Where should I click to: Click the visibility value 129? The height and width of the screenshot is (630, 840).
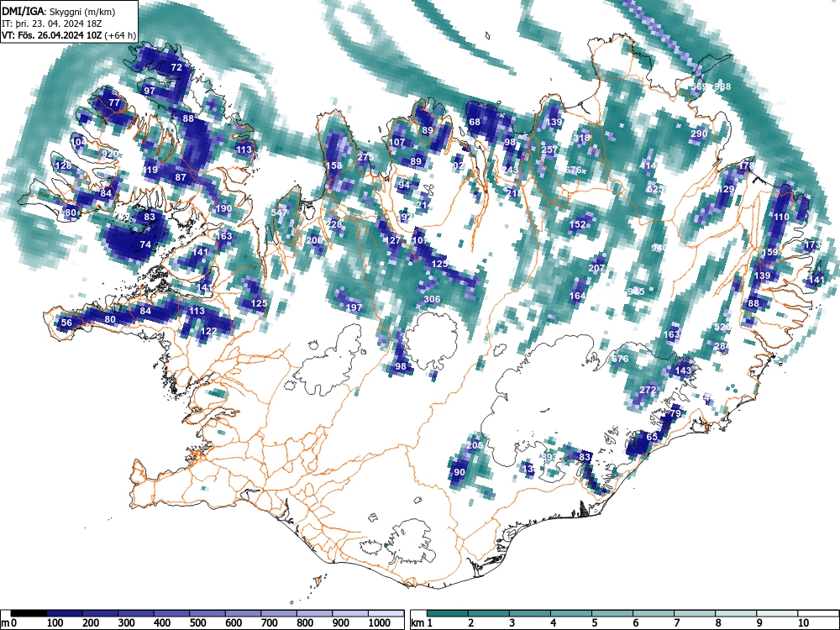click(x=726, y=189)
